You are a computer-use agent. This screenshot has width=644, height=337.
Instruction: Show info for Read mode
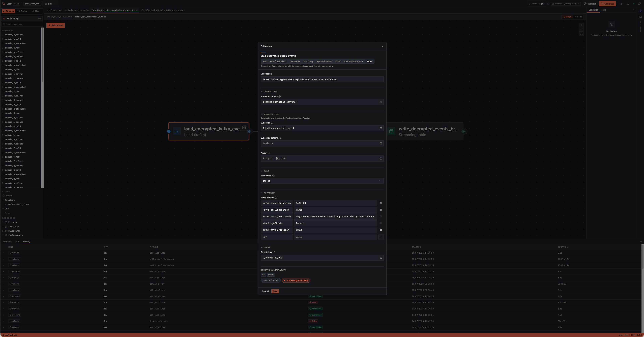[x=273, y=176]
